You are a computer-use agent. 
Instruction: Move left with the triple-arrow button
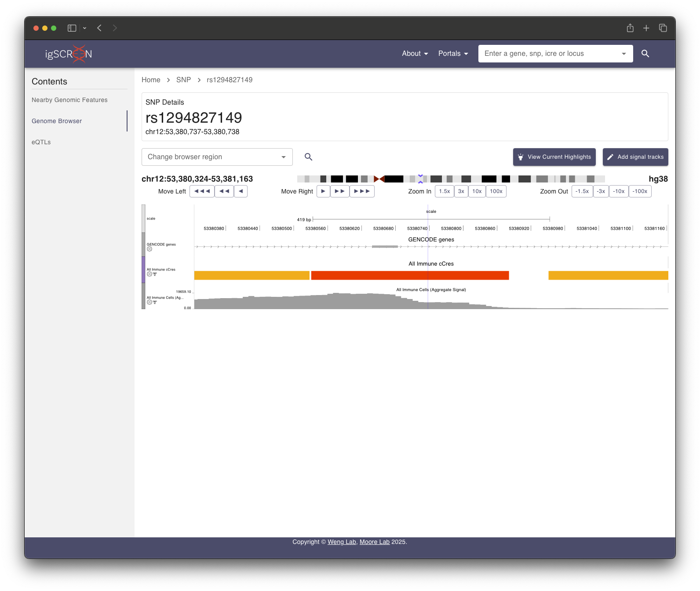[202, 191]
